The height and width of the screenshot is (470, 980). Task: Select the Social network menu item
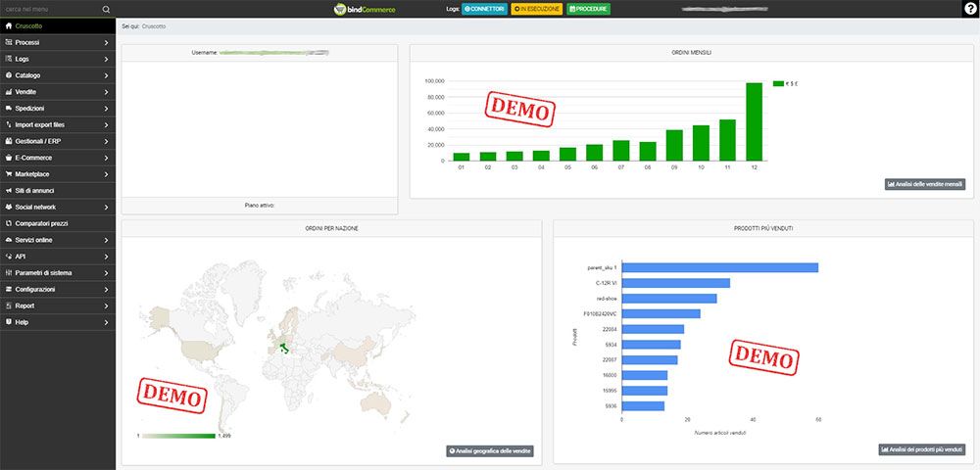[x=35, y=207]
